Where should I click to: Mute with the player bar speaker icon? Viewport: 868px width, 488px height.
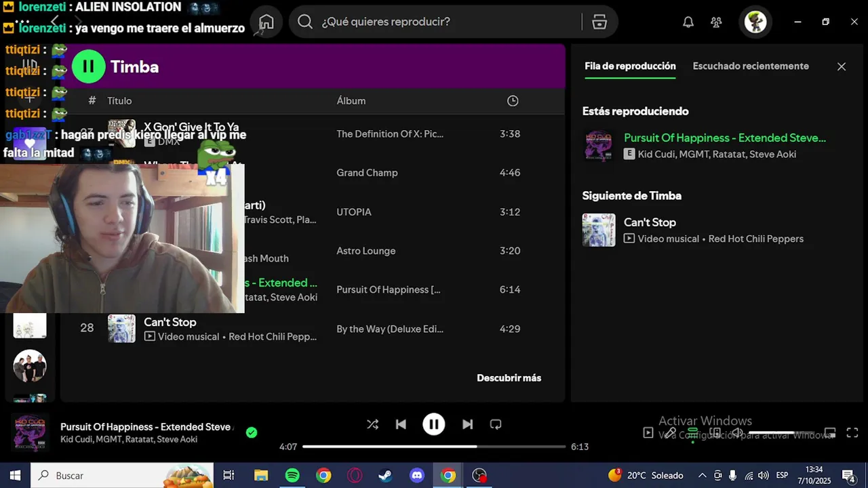pos(737,432)
